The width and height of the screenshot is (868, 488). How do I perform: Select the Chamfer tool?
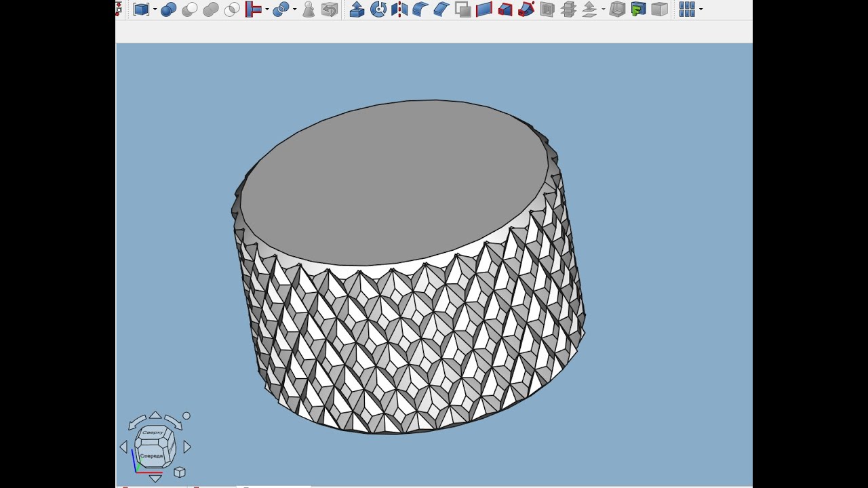click(441, 9)
